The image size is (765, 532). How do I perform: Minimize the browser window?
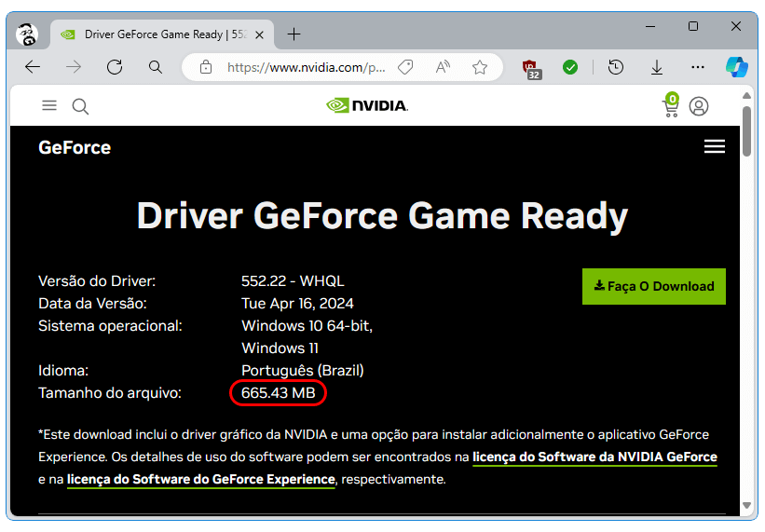pyautogui.click(x=650, y=26)
